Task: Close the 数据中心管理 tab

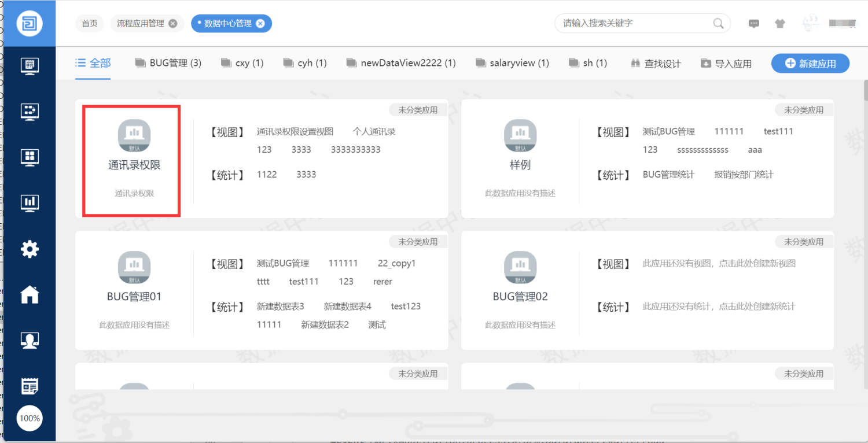Action: click(260, 24)
